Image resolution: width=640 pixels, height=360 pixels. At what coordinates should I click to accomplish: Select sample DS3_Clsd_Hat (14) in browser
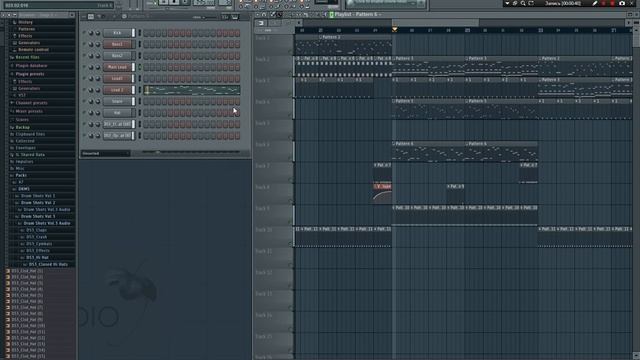[28, 350]
